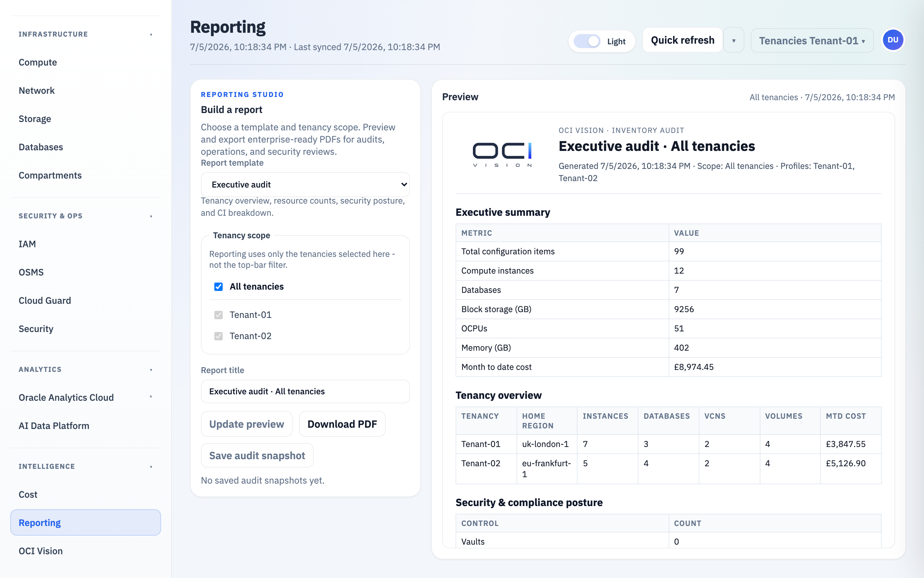Click the Report title input field
924x578 pixels.
coord(305,391)
